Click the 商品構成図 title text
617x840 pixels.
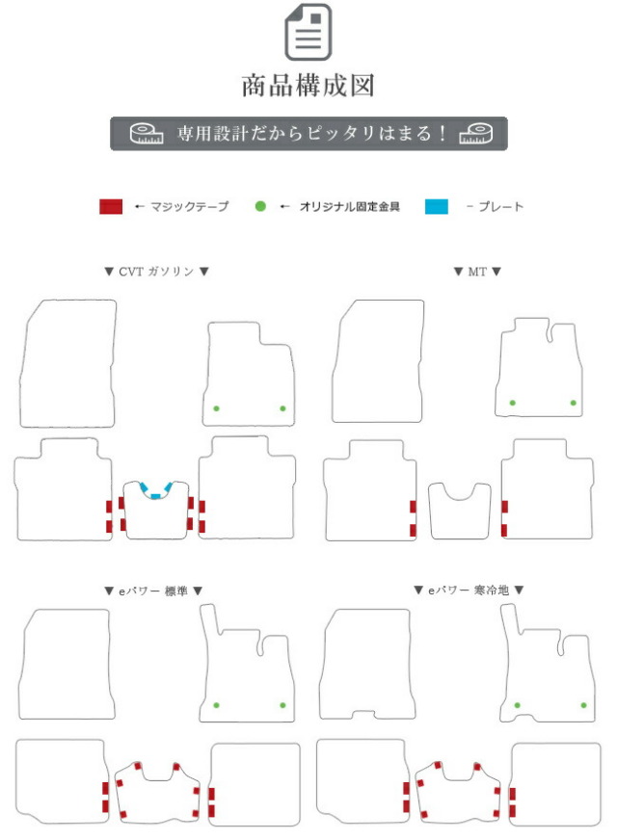(308, 86)
